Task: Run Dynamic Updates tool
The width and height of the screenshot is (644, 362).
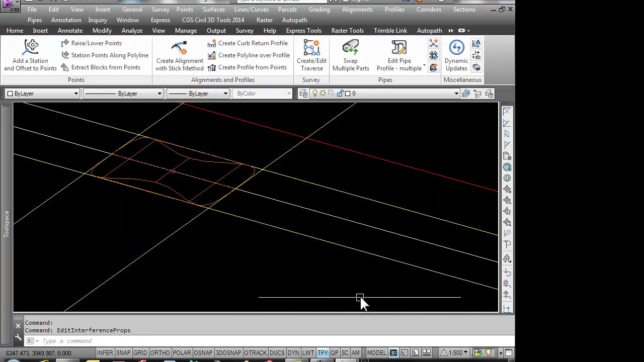Action: (456, 56)
